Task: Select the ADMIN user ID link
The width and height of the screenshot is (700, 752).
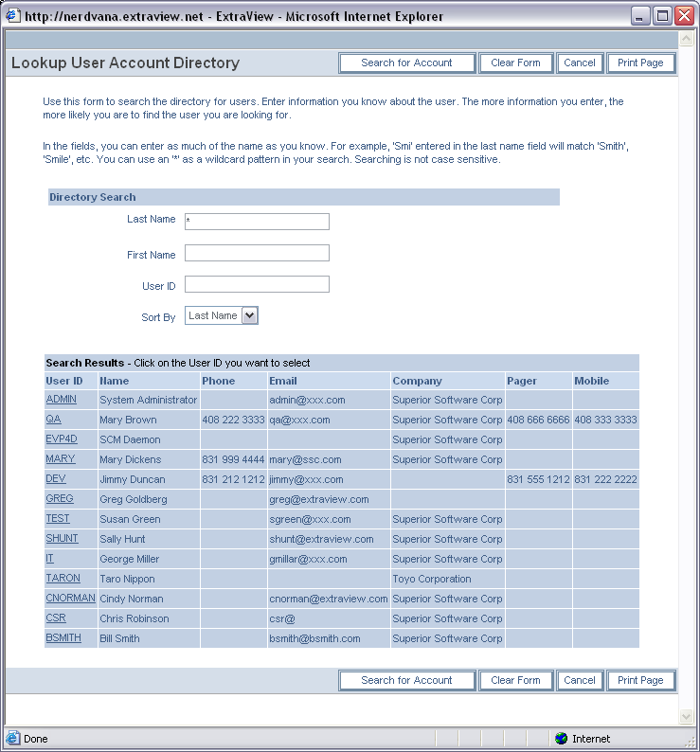Action: click(x=62, y=400)
